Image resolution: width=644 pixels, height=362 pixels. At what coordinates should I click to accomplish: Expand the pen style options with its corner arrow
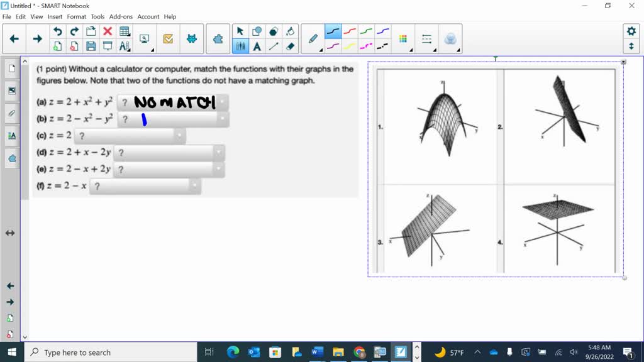tap(321, 49)
